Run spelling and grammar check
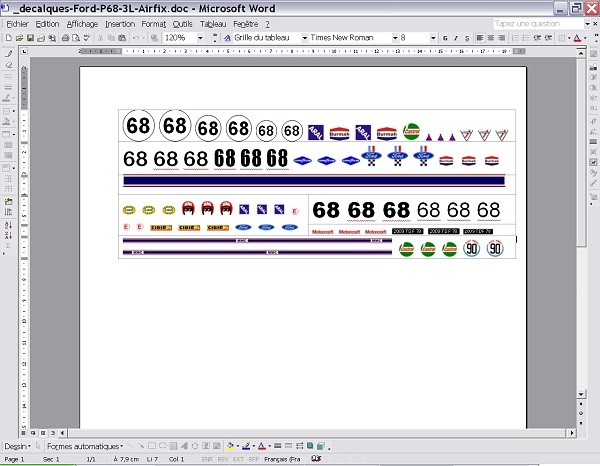 pyautogui.click(x=87, y=38)
